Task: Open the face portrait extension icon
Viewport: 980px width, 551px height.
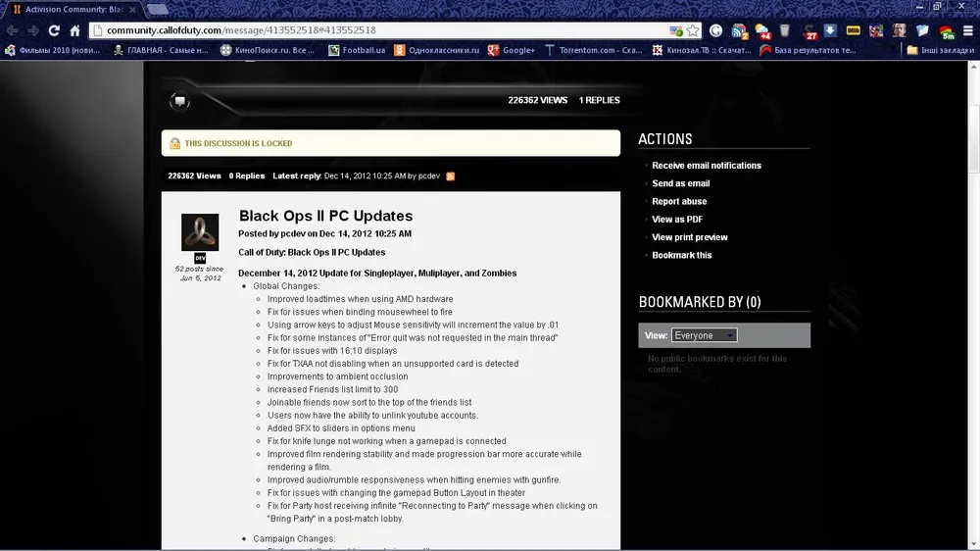Action: (x=899, y=30)
